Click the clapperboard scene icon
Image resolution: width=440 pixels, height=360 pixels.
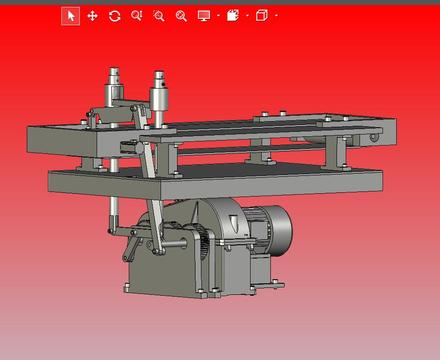point(233,16)
